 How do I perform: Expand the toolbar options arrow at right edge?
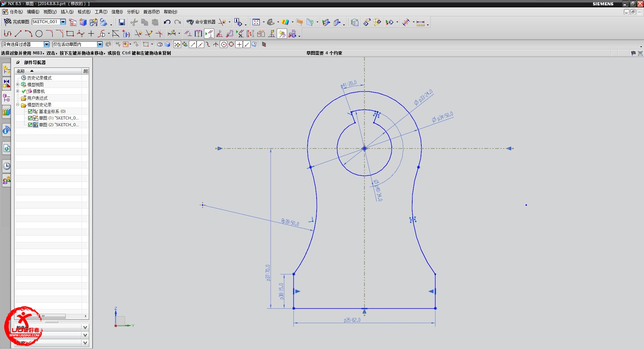[641, 47]
